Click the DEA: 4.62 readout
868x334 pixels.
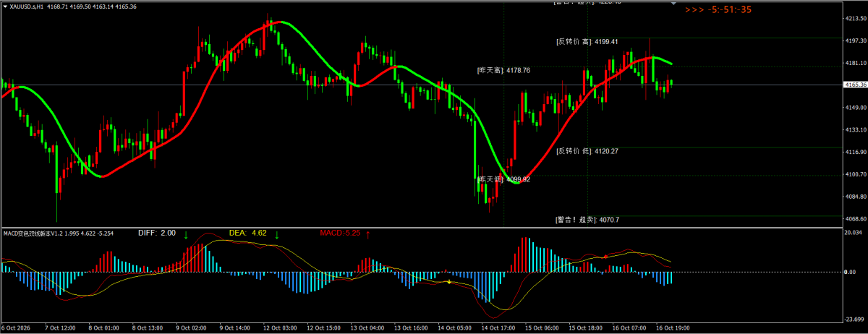click(x=248, y=234)
